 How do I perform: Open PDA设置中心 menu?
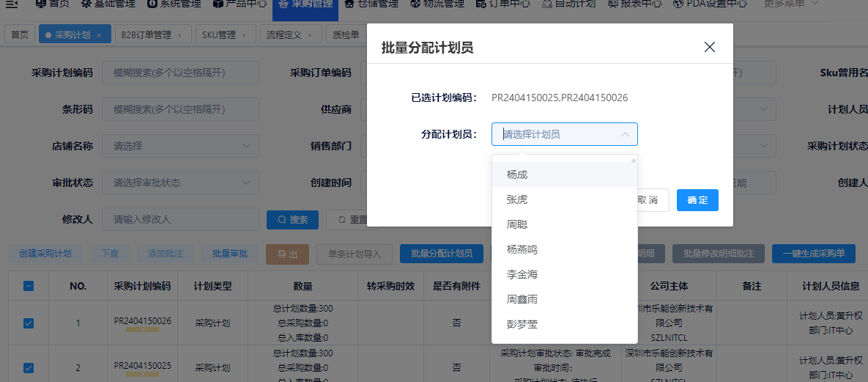coord(711,4)
